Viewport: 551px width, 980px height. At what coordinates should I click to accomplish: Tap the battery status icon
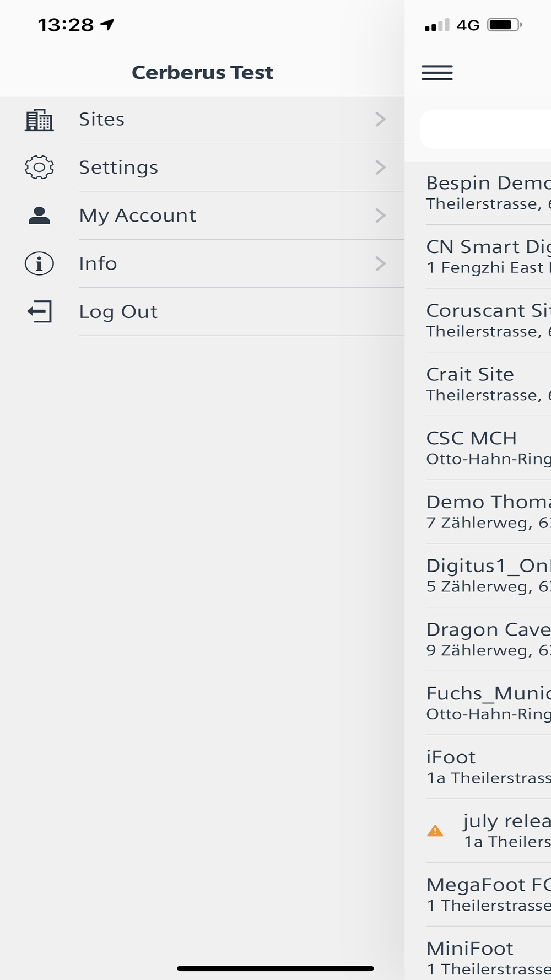[504, 25]
